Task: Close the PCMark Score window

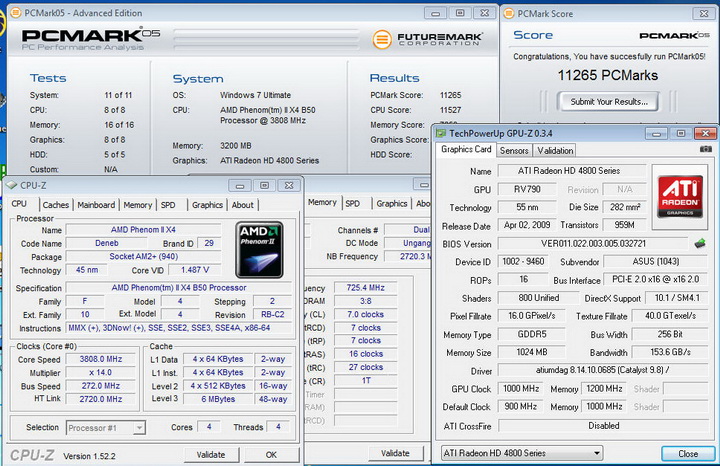Action: click(x=704, y=13)
